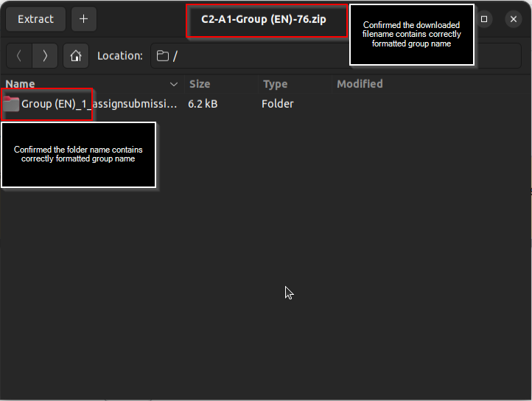Screen dimensions: 532x401
Task: Click the Location path field
Action: (336, 56)
